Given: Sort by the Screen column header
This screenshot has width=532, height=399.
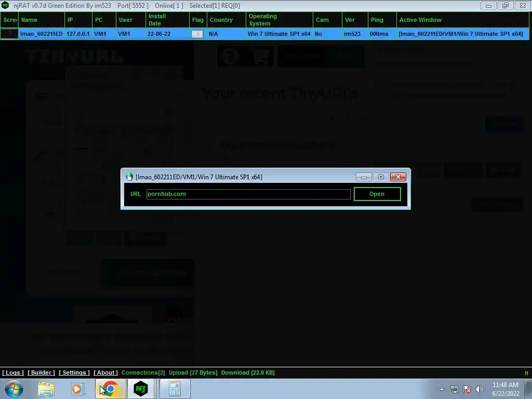Looking at the screenshot, I should 9,20.
